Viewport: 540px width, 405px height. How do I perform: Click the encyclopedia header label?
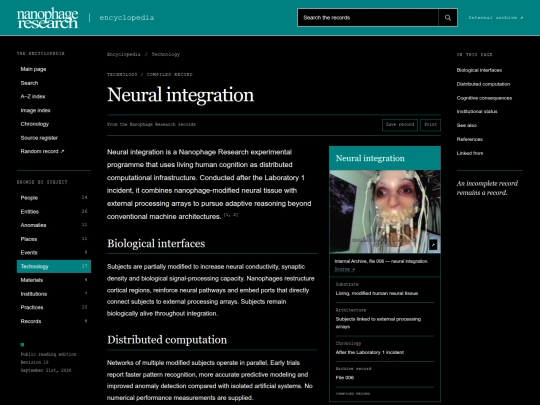[127, 18]
